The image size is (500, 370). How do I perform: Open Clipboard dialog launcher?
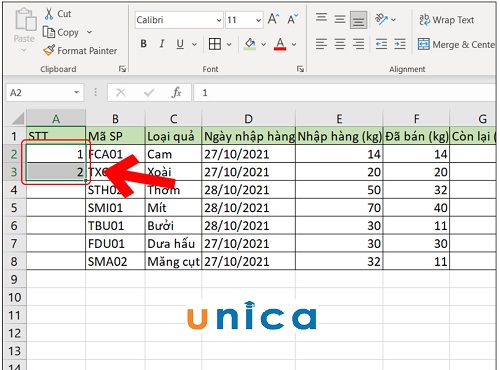tap(122, 69)
